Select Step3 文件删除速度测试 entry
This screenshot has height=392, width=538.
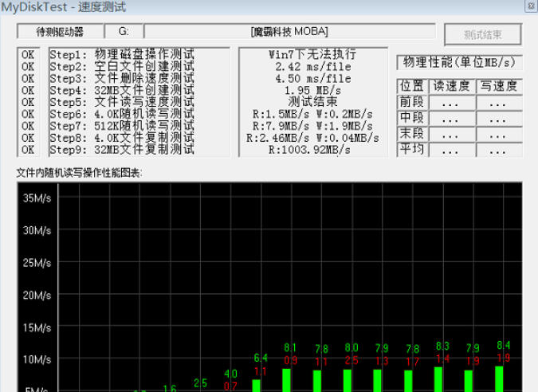[122, 79]
